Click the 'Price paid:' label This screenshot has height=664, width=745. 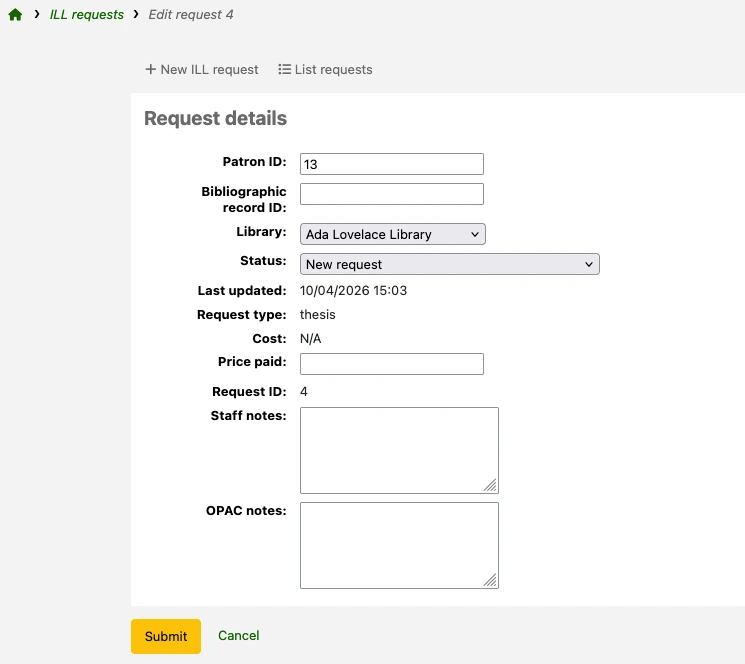tap(252, 362)
